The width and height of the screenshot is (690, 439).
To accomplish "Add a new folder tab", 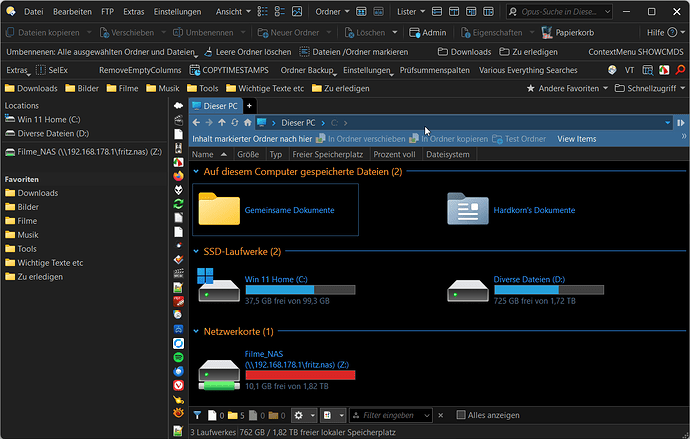I will point(249,106).
